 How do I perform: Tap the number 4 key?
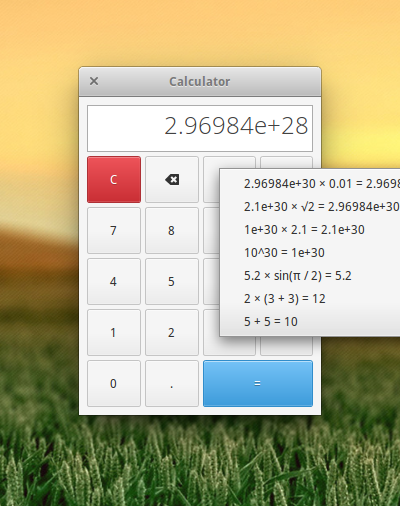[x=114, y=281]
